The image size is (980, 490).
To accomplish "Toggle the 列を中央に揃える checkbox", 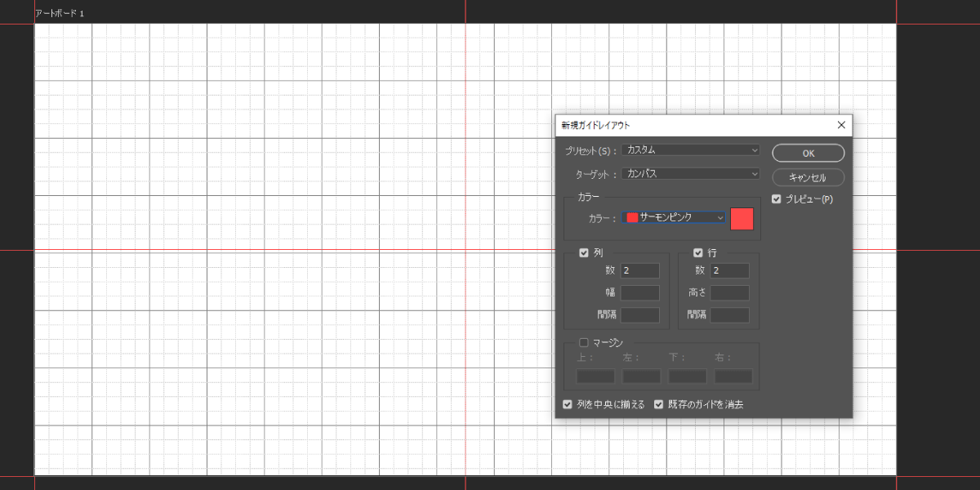I will tap(568, 404).
